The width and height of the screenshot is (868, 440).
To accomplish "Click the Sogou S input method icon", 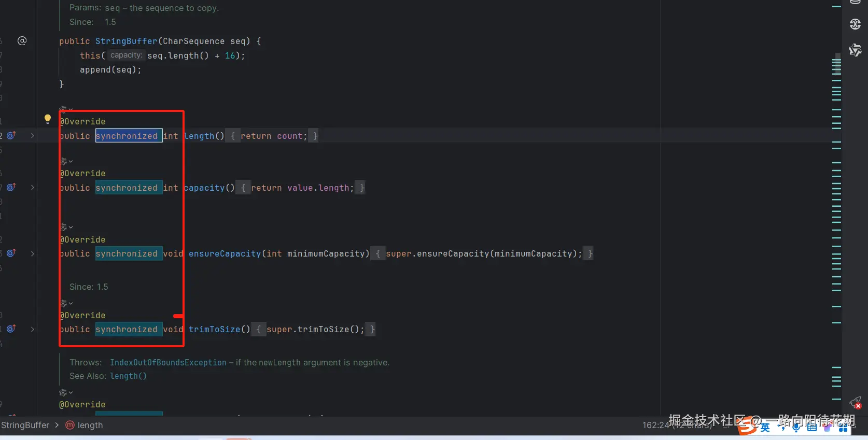I will (x=747, y=427).
